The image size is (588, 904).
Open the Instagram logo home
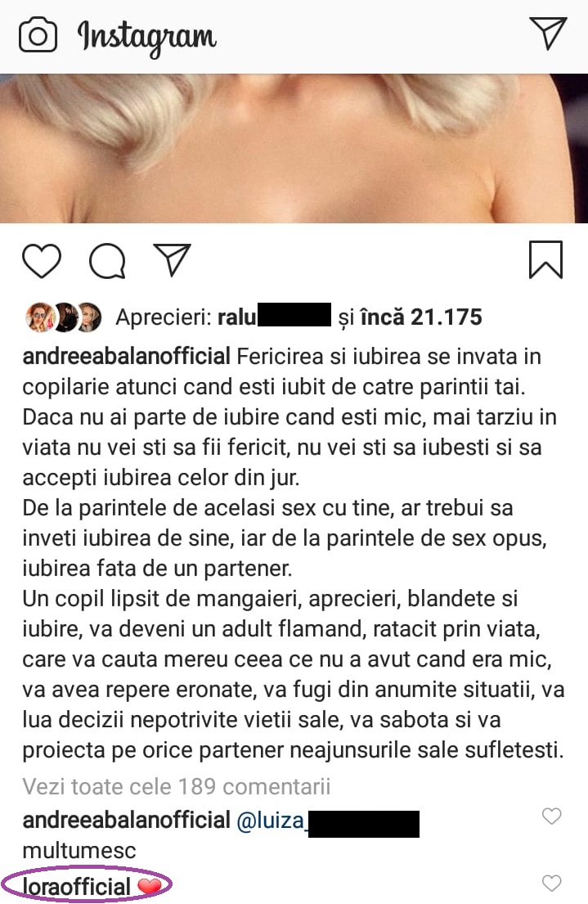[x=147, y=38]
